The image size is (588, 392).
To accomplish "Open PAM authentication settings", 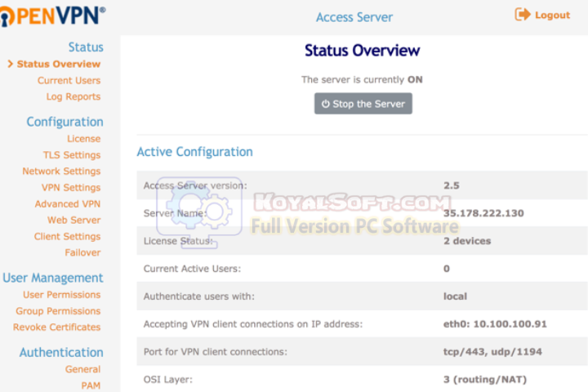I will (91, 385).
